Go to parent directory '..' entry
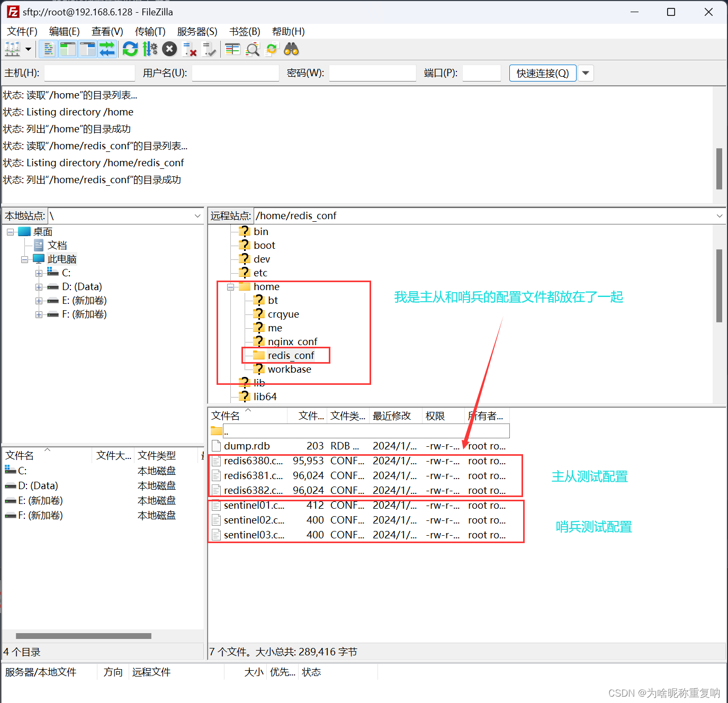The height and width of the screenshot is (703, 728). (x=359, y=431)
